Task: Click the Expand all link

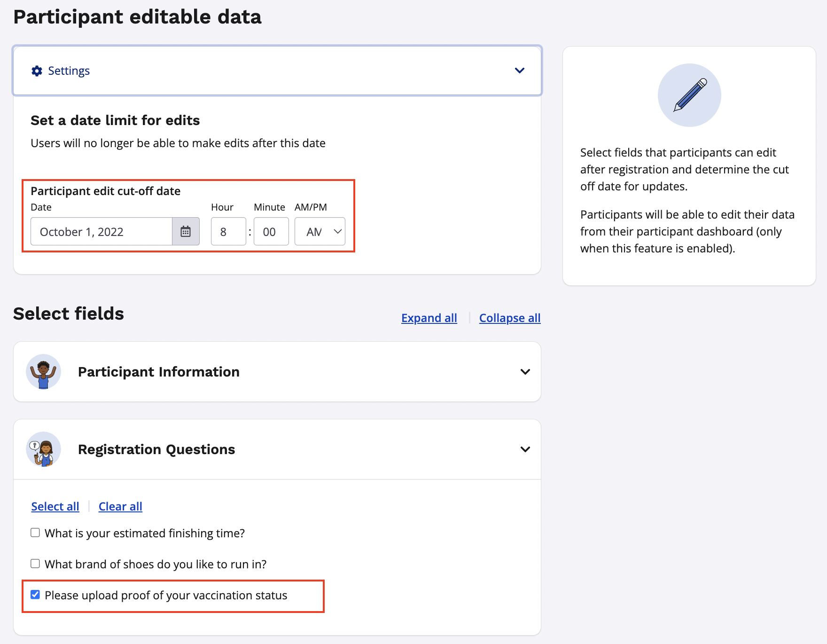Action: coord(429,318)
